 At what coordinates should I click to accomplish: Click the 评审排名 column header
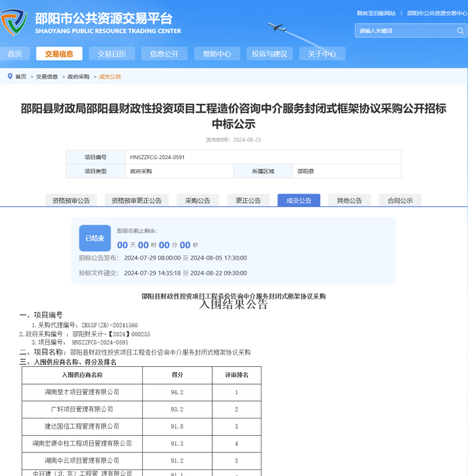[x=237, y=375]
